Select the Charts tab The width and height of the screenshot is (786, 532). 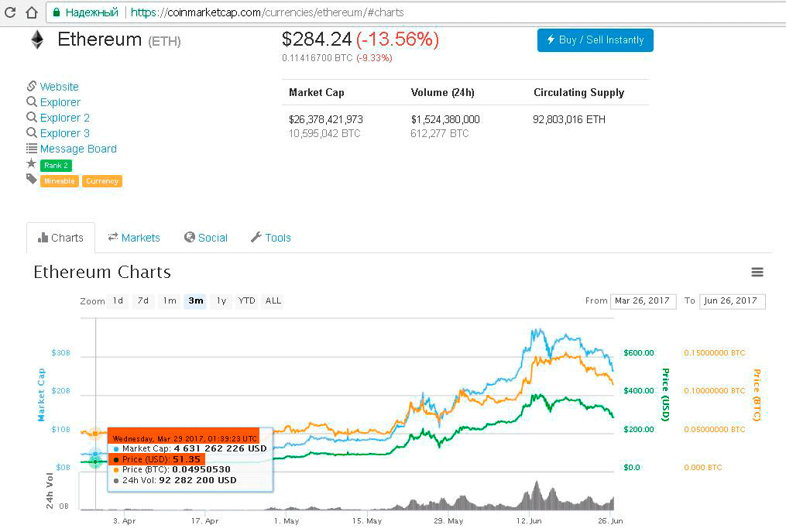pyautogui.click(x=60, y=238)
